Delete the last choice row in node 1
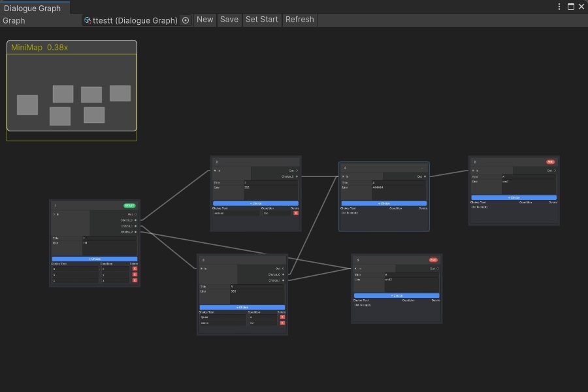 click(135, 280)
